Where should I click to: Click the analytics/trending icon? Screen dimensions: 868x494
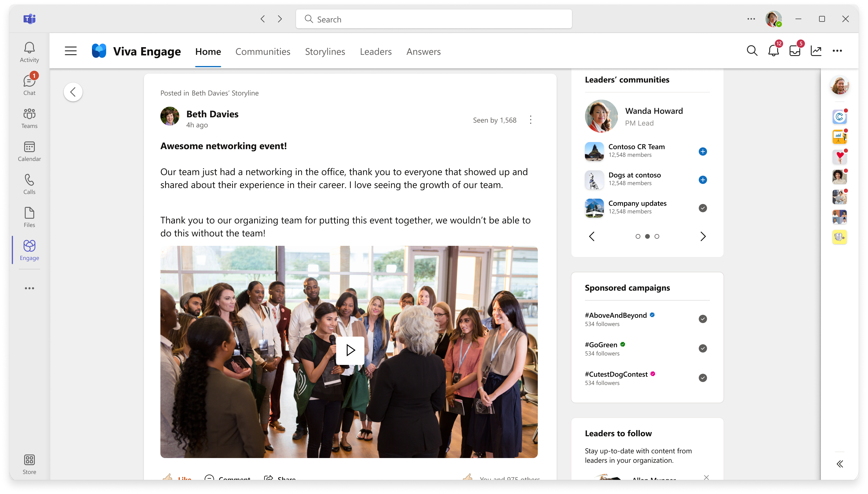[817, 51]
